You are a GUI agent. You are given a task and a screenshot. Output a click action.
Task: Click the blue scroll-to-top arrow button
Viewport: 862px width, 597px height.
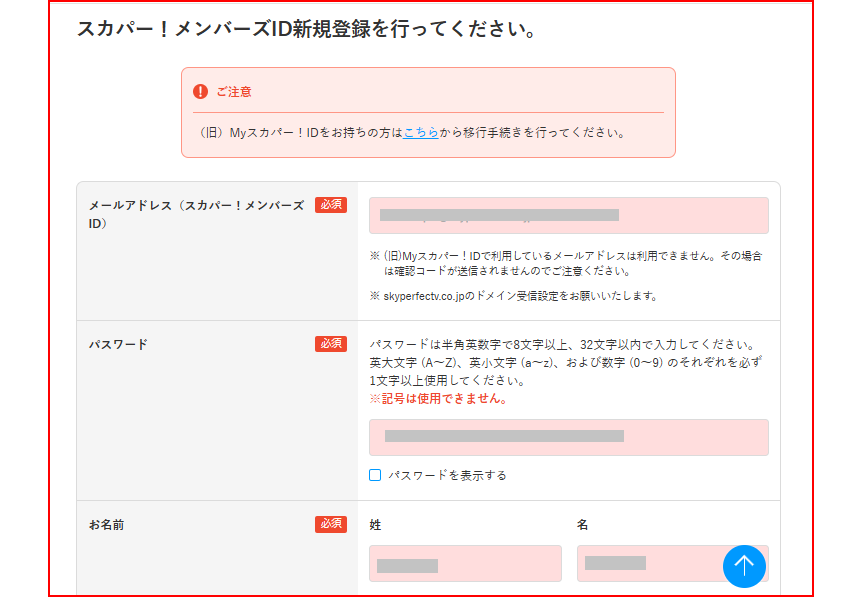744,565
